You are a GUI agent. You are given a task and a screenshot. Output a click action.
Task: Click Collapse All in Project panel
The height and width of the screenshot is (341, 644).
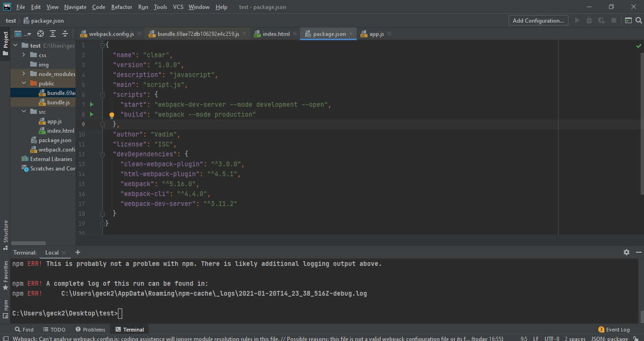[x=65, y=34]
